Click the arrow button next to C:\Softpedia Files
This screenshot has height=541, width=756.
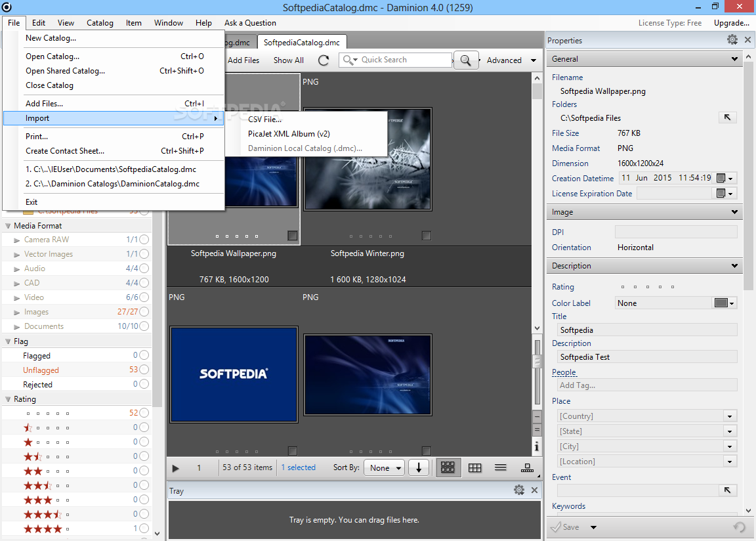728,117
